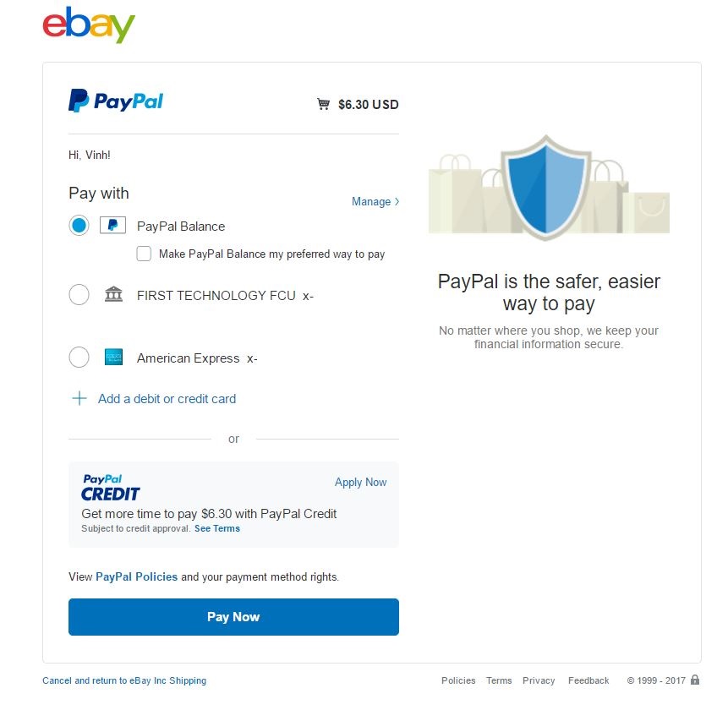Select the American Express radio button

tap(79, 357)
